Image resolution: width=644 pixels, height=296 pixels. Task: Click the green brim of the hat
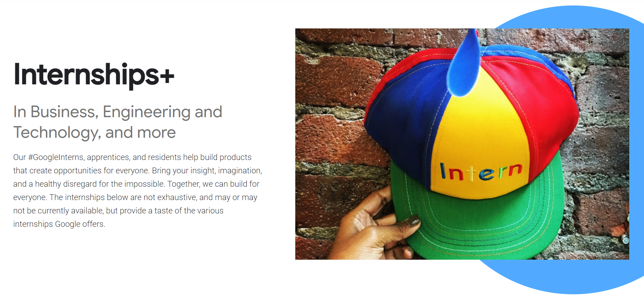click(x=480, y=219)
